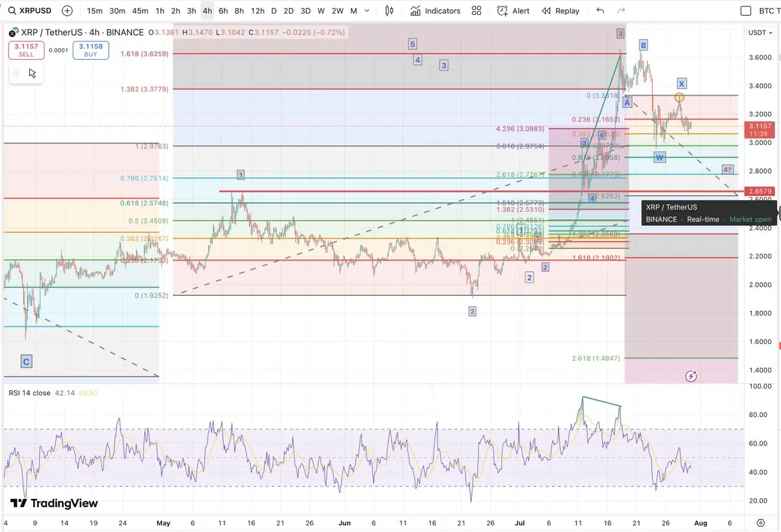Click the 1.618 (3.6259) Fibonacci label
781x532 pixels.
tap(144, 54)
